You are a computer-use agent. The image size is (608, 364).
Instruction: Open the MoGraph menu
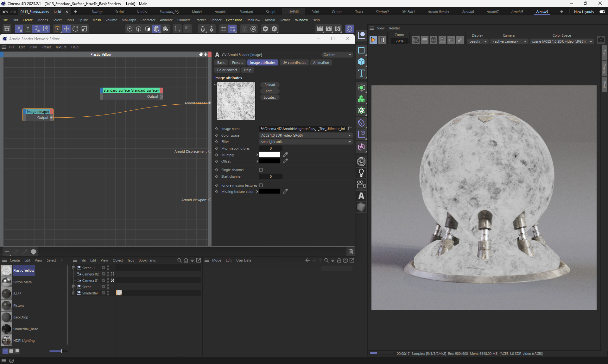coord(129,20)
